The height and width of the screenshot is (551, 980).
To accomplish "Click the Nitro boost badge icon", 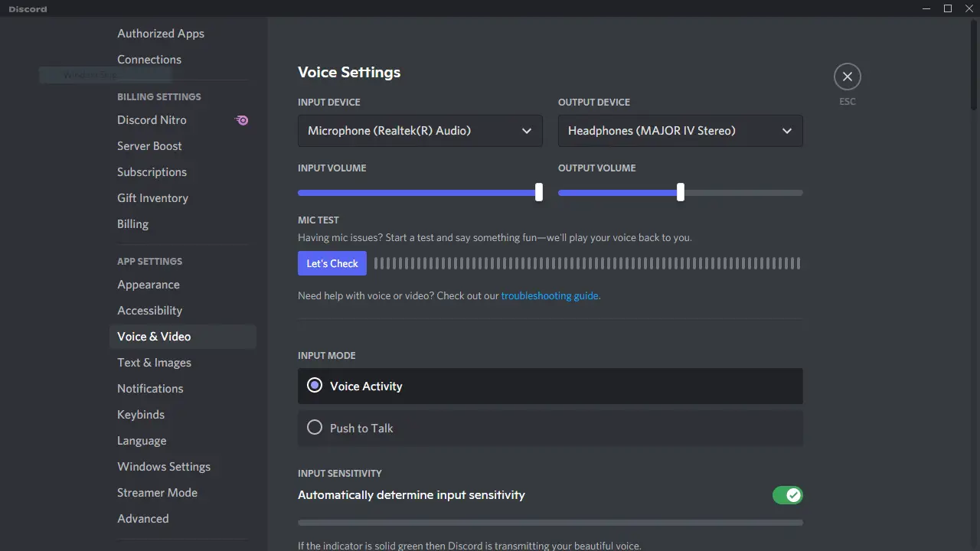I will coord(241,120).
